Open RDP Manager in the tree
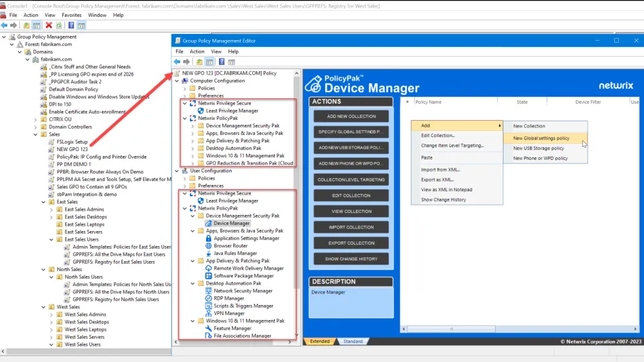Viewport: 644px width, 362px height. pyautogui.click(x=228, y=298)
